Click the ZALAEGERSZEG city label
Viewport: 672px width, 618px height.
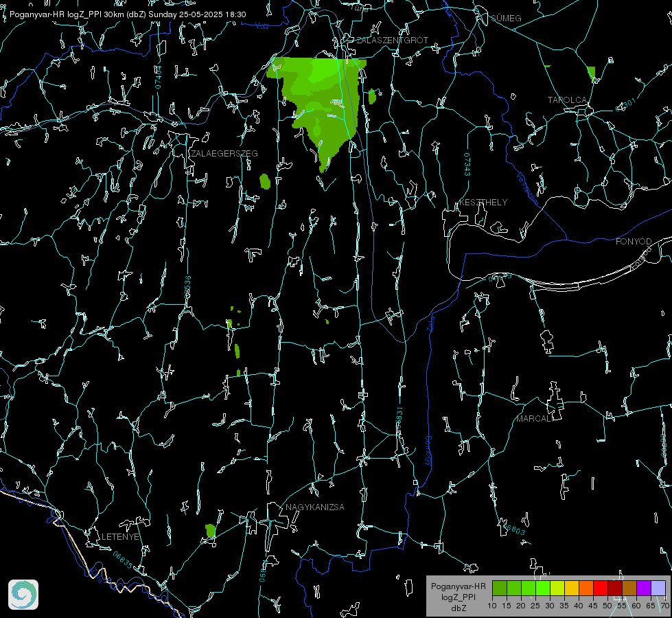tap(224, 154)
